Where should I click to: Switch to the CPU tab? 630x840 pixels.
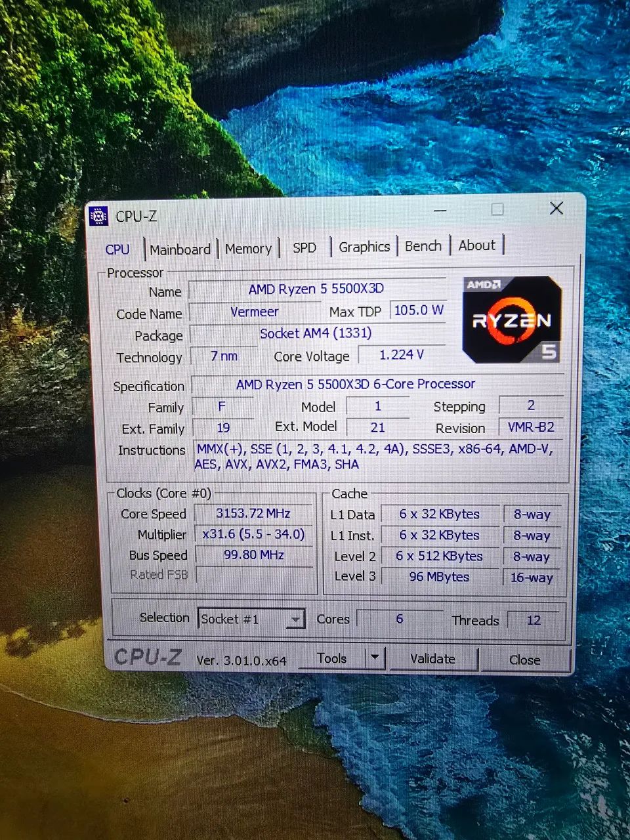click(117, 249)
